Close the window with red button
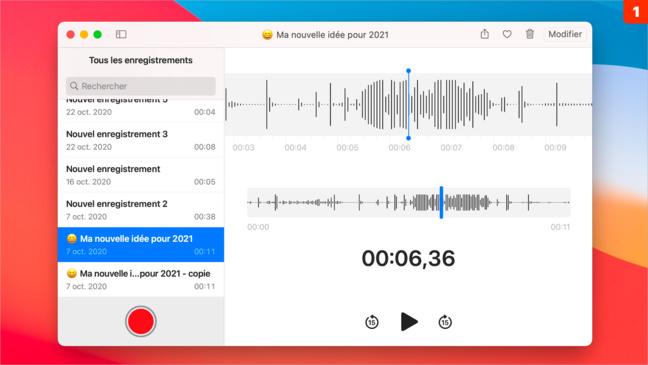This screenshot has width=648, height=365. (71, 34)
